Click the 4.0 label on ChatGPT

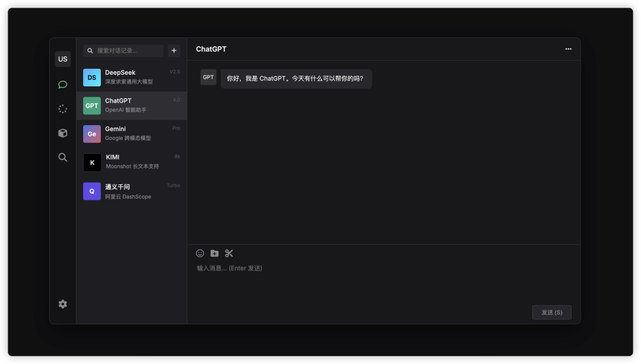coord(176,100)
